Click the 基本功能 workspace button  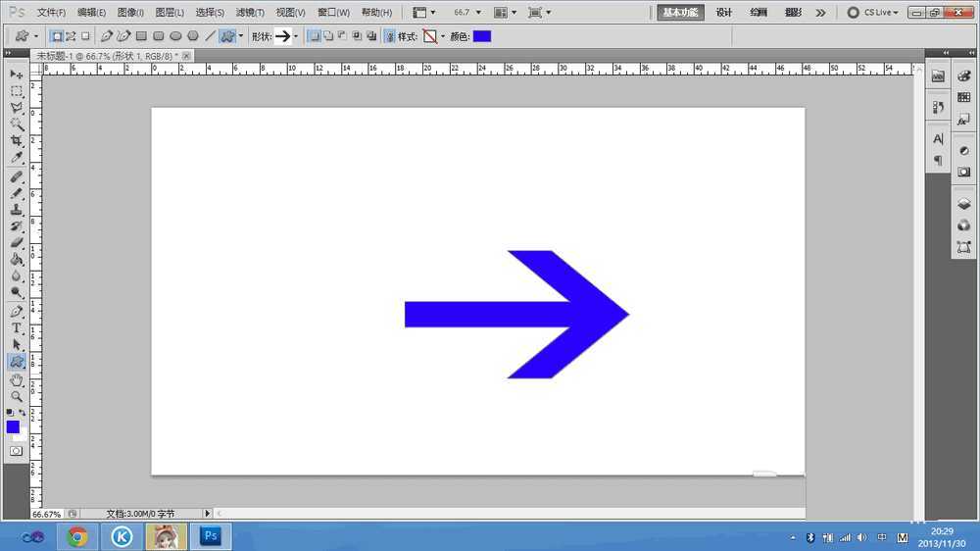point(680,13)
